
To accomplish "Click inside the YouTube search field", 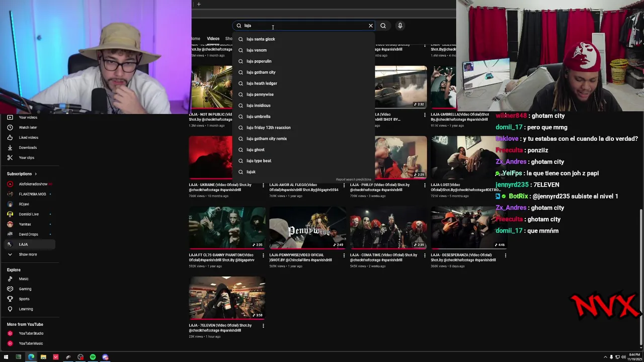I will (x=304, y=26).
